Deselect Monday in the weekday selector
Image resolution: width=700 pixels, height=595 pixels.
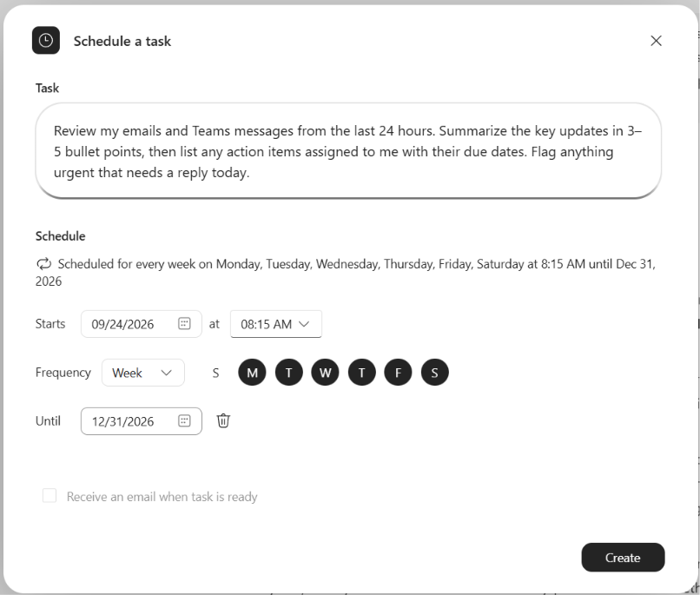(252, 373)
